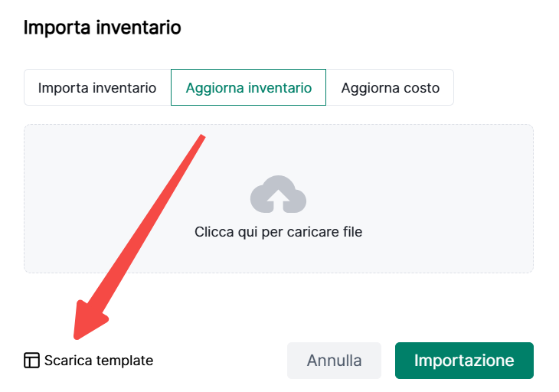559x392 pixels.
Task: Hit the grey Annulla button
Action: (334, 361)
